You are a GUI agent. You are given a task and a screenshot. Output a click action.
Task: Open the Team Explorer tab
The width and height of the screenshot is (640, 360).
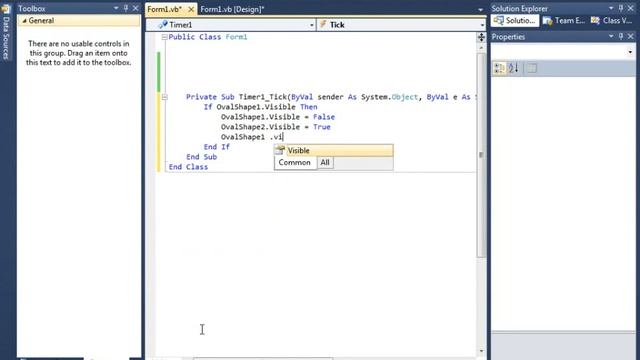point(564,20)
